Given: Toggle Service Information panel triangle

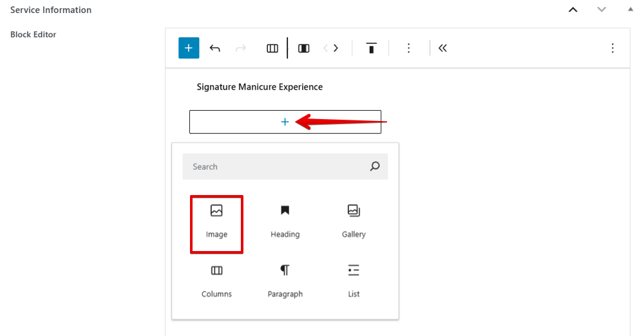Looking at the screenshot, I should pos(630,10).
